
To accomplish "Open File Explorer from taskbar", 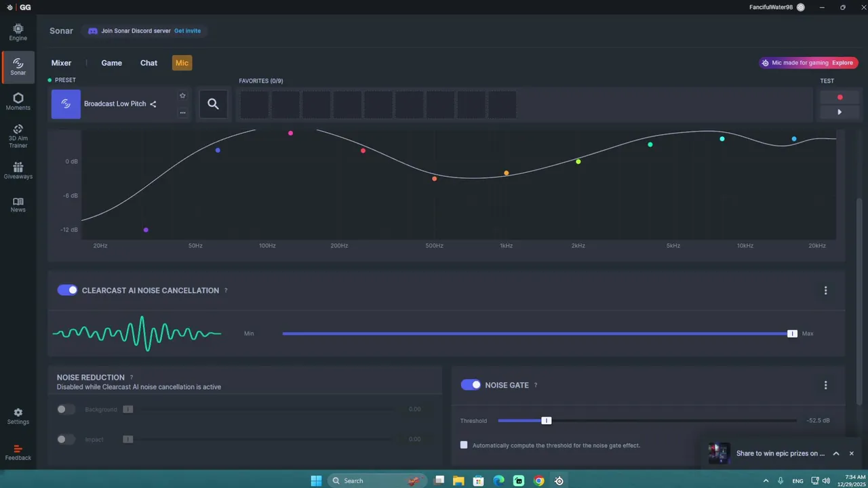I will coord(459,481).
